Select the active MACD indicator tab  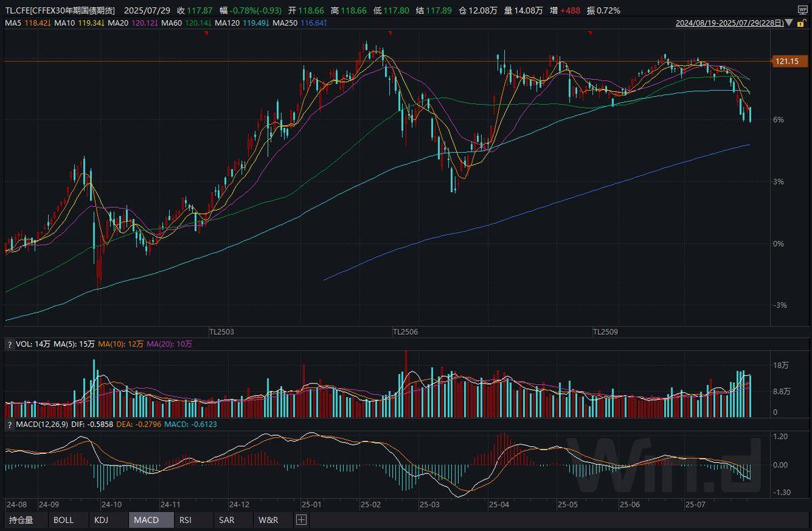146,520
